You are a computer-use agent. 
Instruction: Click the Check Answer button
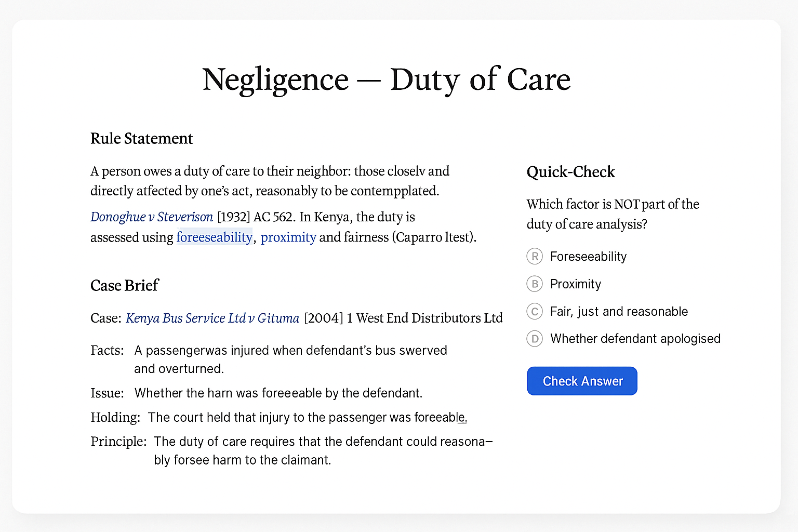tap(582, 381)
